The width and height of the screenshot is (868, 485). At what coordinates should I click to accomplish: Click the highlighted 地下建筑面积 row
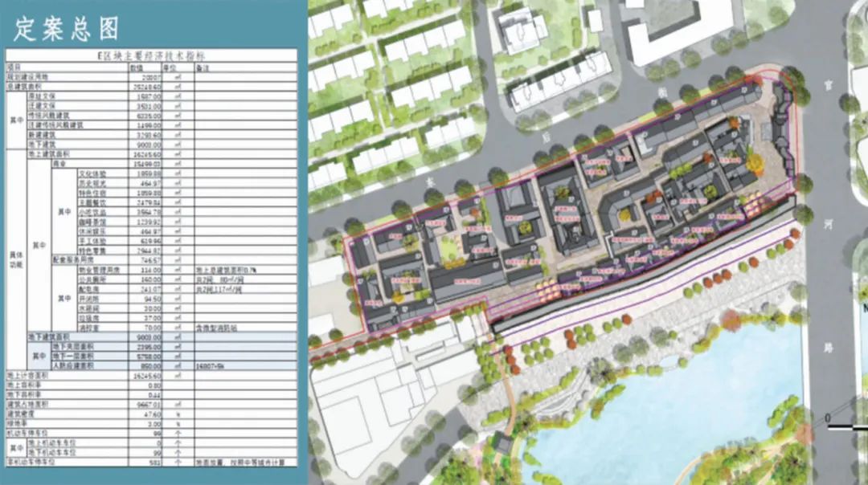[x=50, y=337]
